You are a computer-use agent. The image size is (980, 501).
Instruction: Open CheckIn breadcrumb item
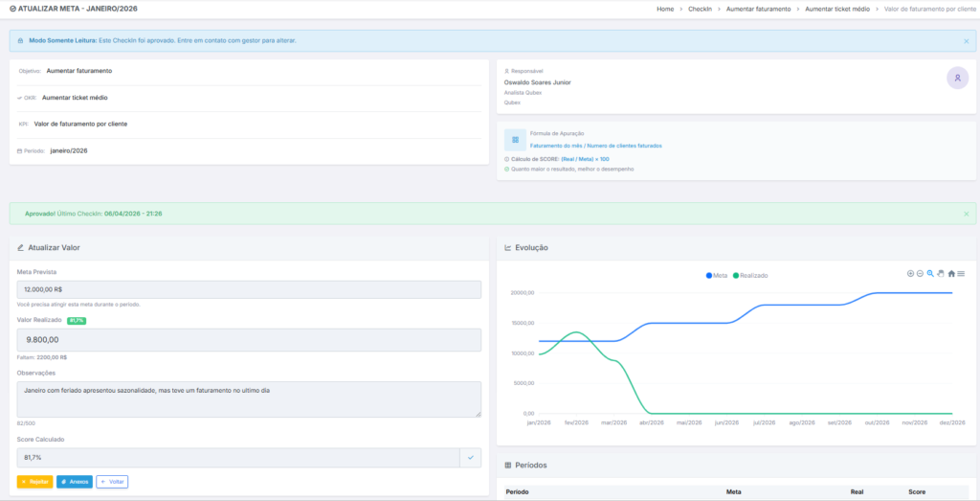702,9
